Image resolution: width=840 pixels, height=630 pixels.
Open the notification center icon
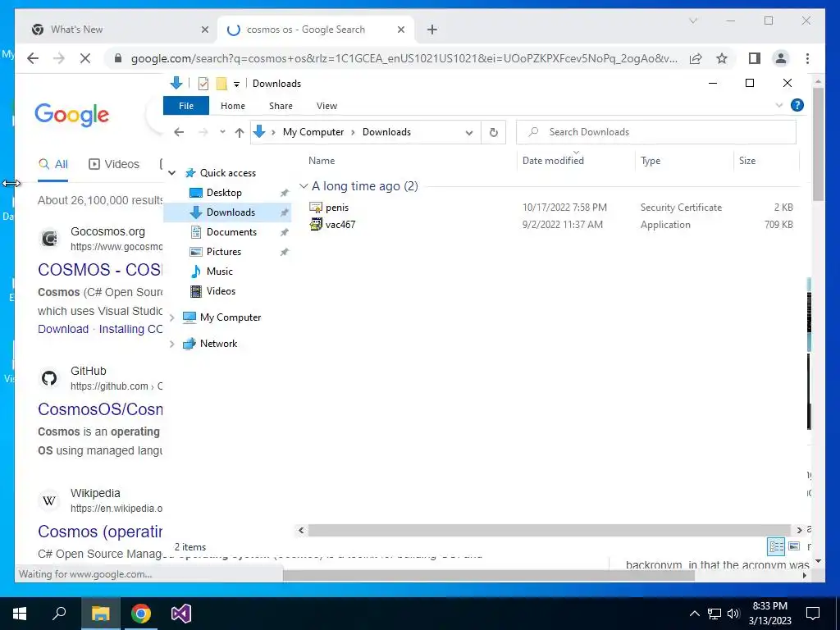[x=813, y=614]
